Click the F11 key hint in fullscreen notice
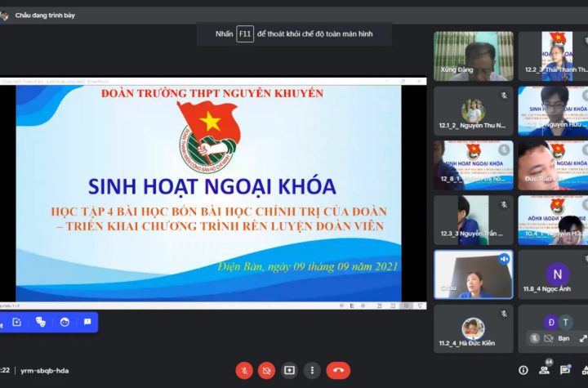The width and height of the screenshot is (588, 388). pyautogui.click(x=245, y=33)
